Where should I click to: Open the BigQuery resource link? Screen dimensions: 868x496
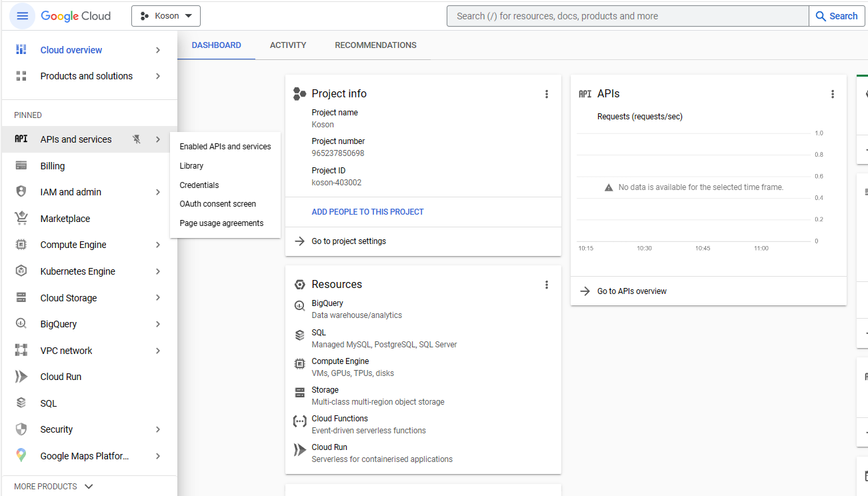click(x=327, y=303)
